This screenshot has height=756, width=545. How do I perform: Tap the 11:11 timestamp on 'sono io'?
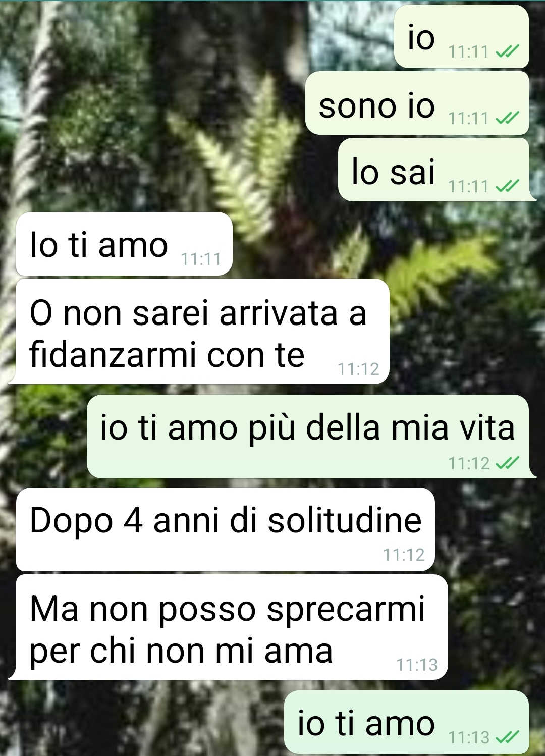468,118
